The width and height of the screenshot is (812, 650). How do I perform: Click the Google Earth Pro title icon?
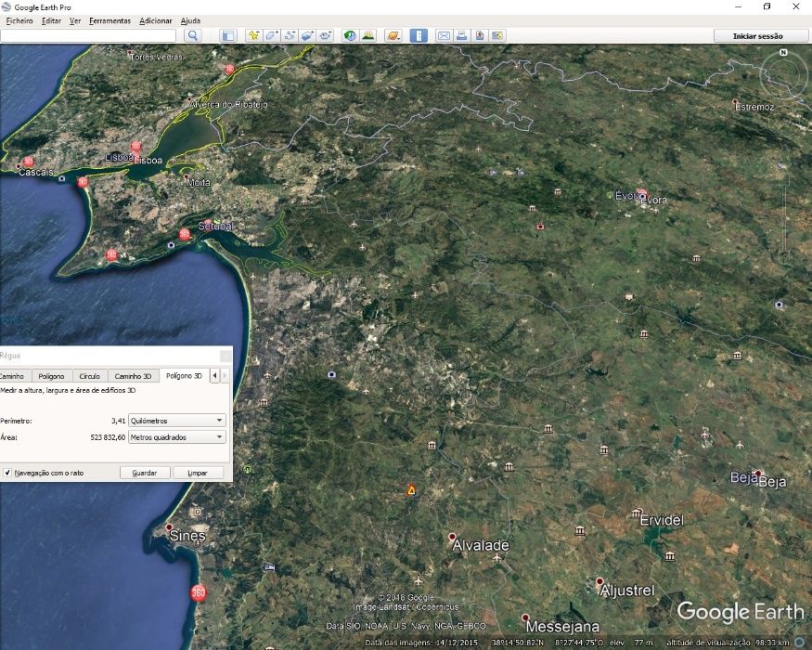pyautogui.click(x=6, y=6)
